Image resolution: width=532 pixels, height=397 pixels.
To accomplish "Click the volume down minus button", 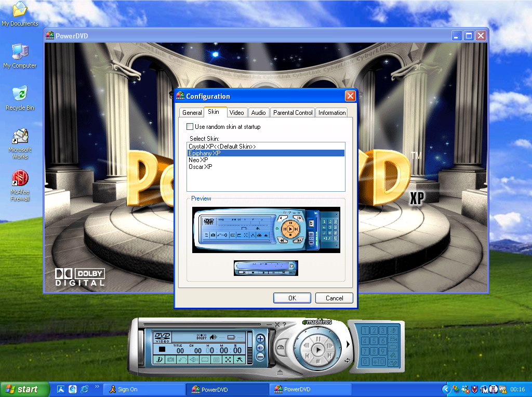I will pyautogui.click(x=260, y=356).
